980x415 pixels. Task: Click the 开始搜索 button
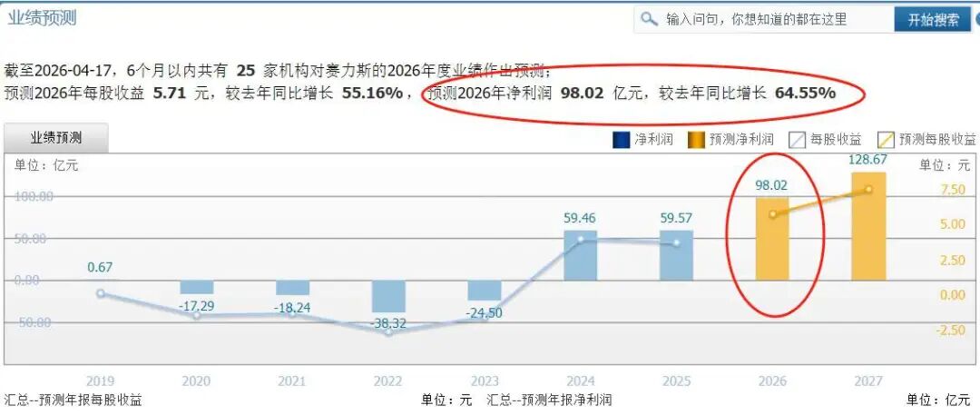[x=932, y=19]
